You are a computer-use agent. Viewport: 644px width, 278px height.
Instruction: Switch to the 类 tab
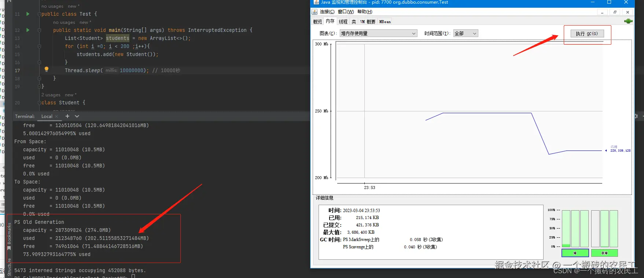[354, 22]
